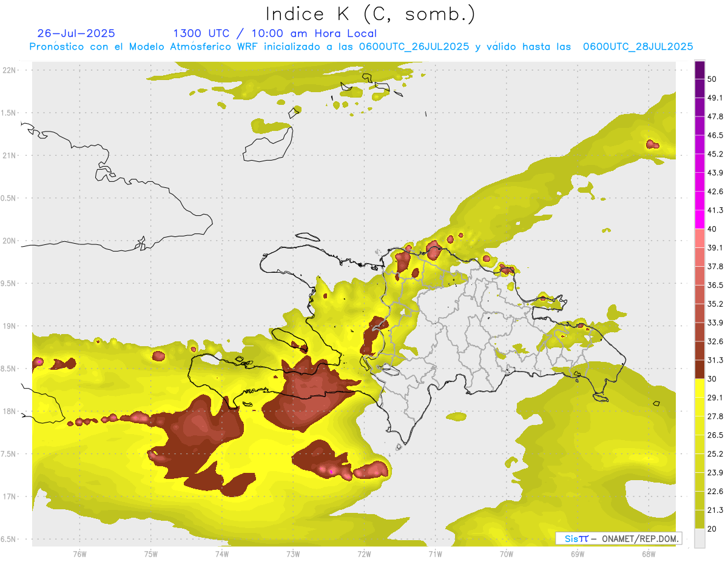The height and width of the screenshot is (562, 728).
Task: Select the '0.5N' latitude tick label
Action: pos(9,198)
